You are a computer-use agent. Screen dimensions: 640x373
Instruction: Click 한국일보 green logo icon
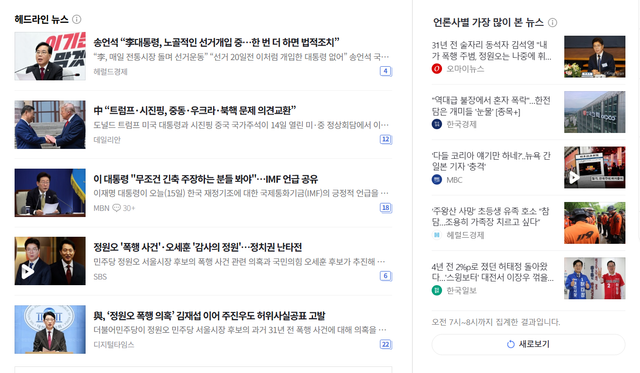click(x=437, y=290)
